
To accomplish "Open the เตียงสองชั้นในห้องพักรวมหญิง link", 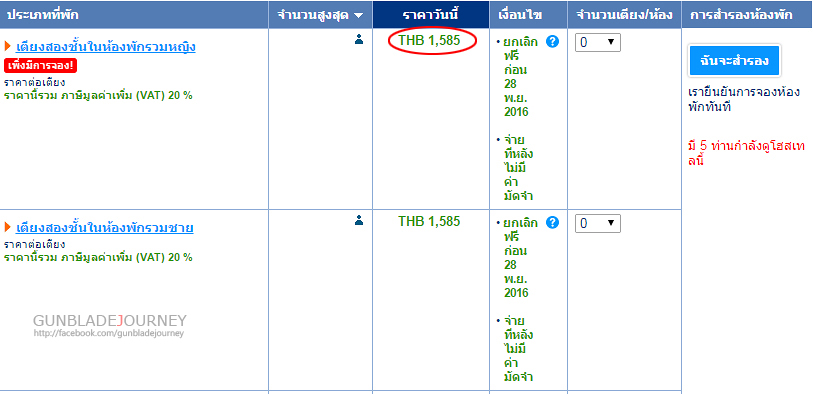I will click(106, 47).
